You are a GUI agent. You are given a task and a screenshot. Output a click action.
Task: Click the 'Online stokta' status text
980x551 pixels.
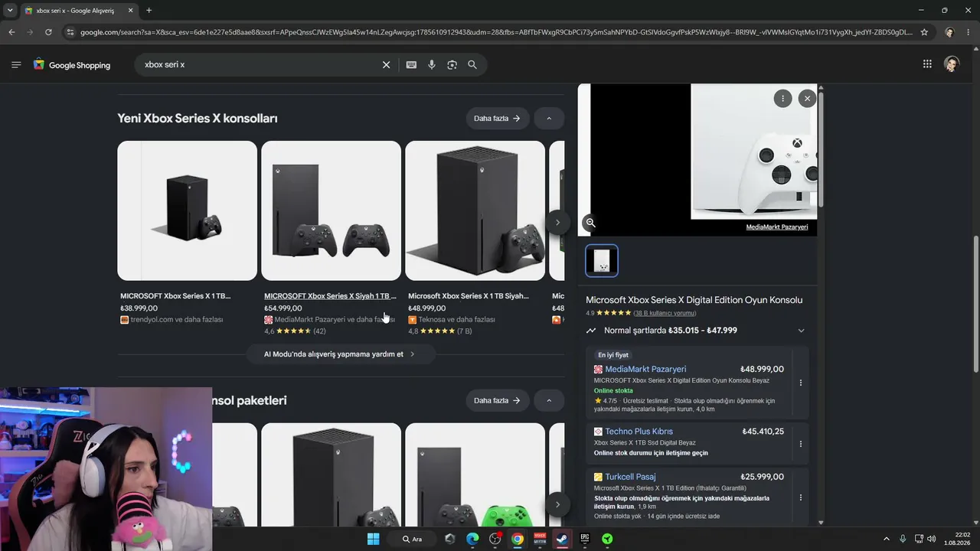[x=613, y=390]
